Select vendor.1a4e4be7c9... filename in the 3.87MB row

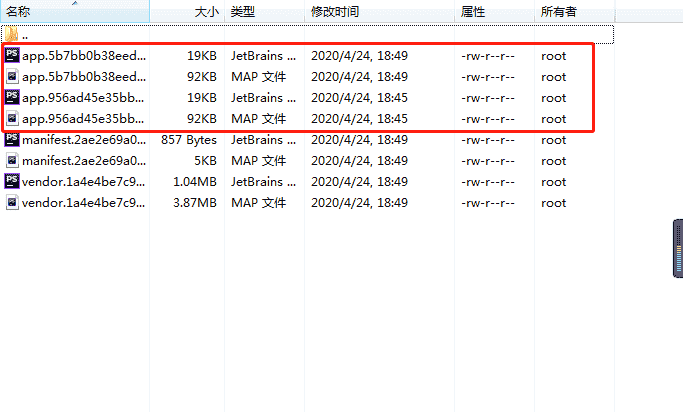pos(84,203)
